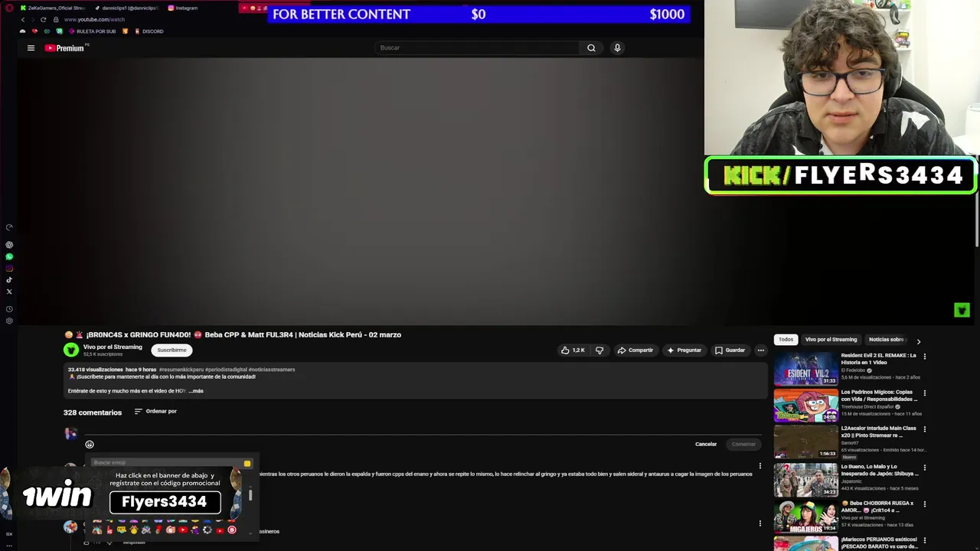Open L2Ascalor Interlude Main Class thumbnail
Screen dimensions: 980x551
(805, 442)
